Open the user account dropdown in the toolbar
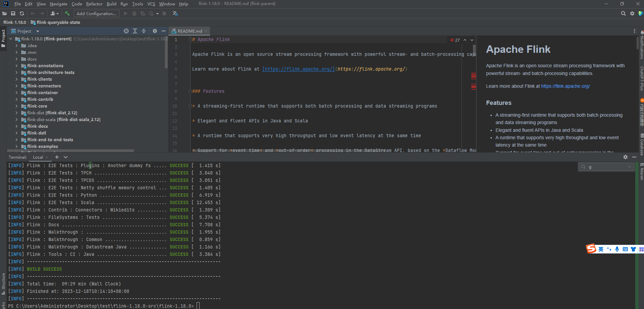Screen dimensions: 644x309 click(55, 13)
